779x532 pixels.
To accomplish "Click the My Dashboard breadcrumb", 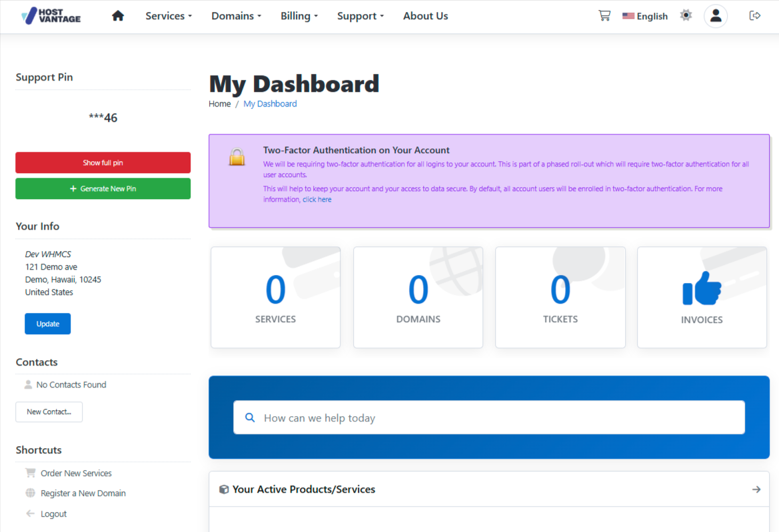I will 270,104.
